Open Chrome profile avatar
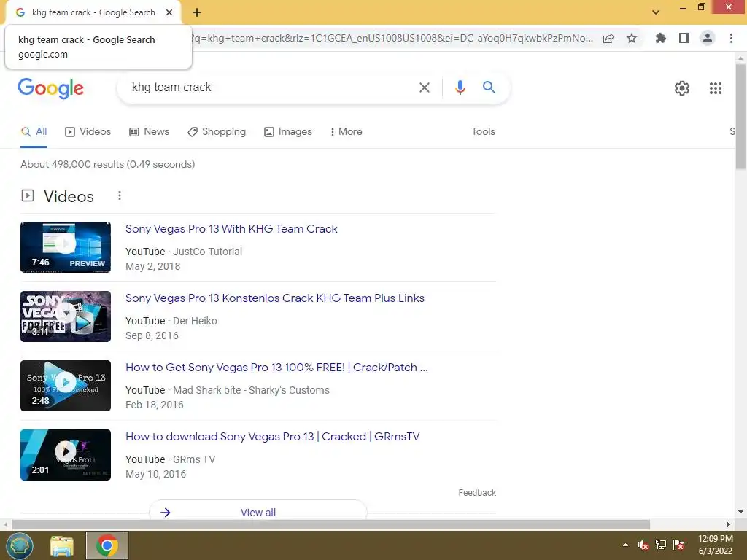Viewport: 747px width, 560px height. [x=708, y=38]
